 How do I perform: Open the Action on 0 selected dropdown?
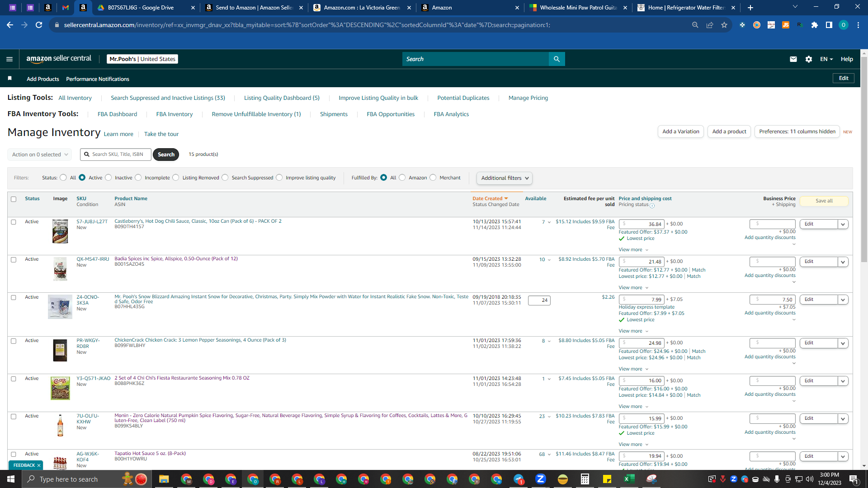pyautogui.click(x=40, y=155)
